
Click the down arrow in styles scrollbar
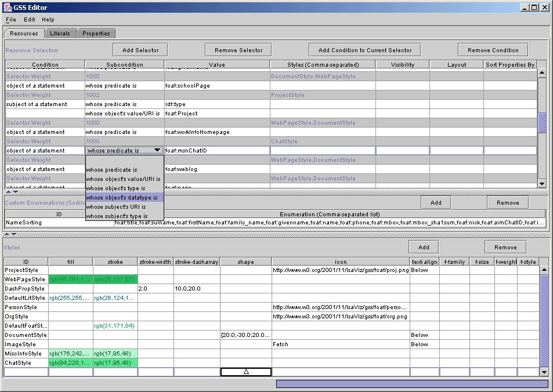click(x=544, y=372)
